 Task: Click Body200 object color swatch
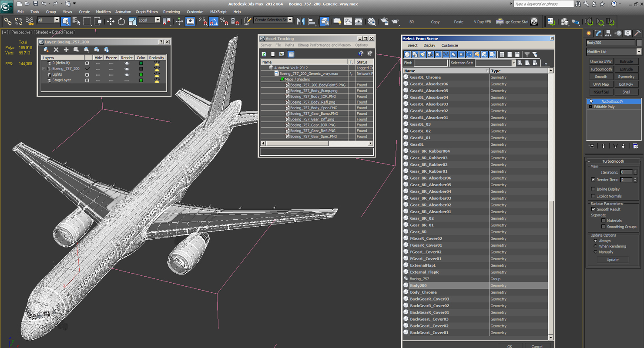[639, 43]
